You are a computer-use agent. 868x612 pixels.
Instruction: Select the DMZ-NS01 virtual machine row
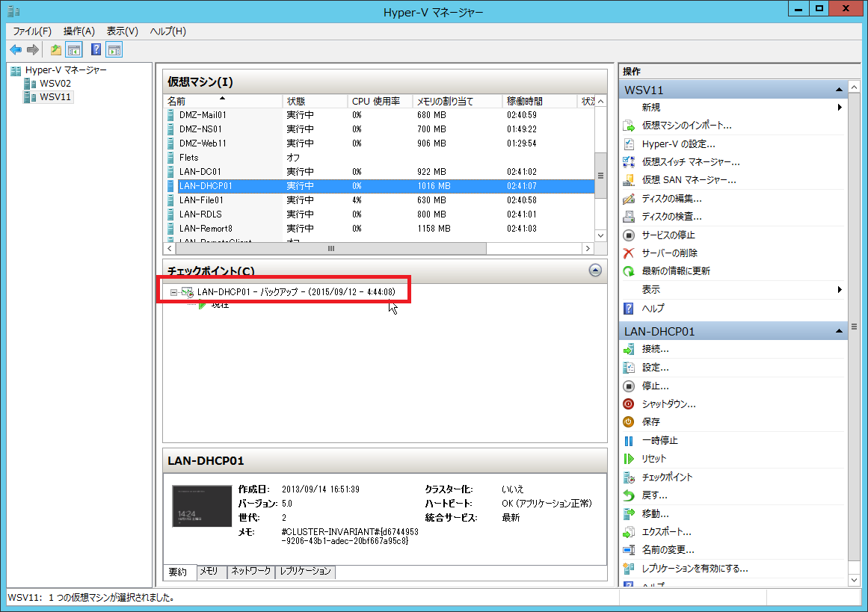pyautogui.click(x=380, y=129)
